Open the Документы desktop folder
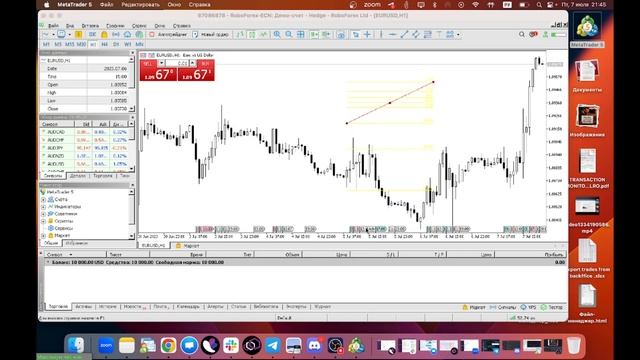Image resolution: width=640 pixels, height=360 pixels. tap(587, 76)
